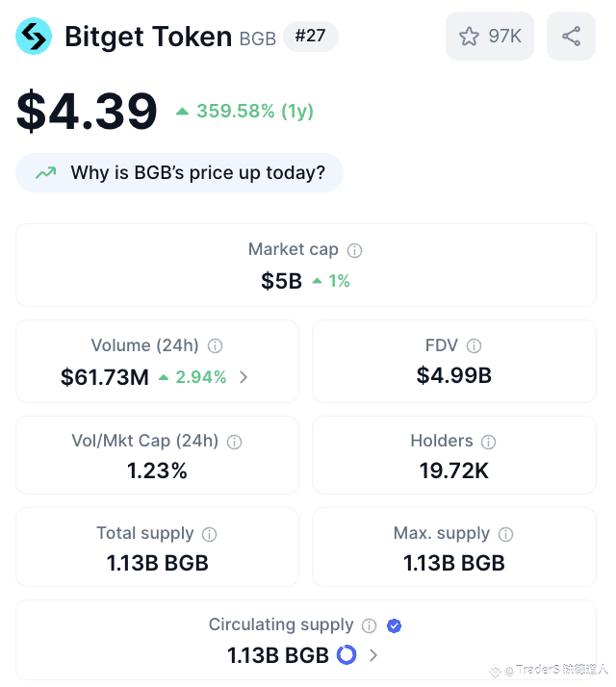616x687 pixels.
Task: Expand the Volume (24h) chevron arrow
Action: 244,377
